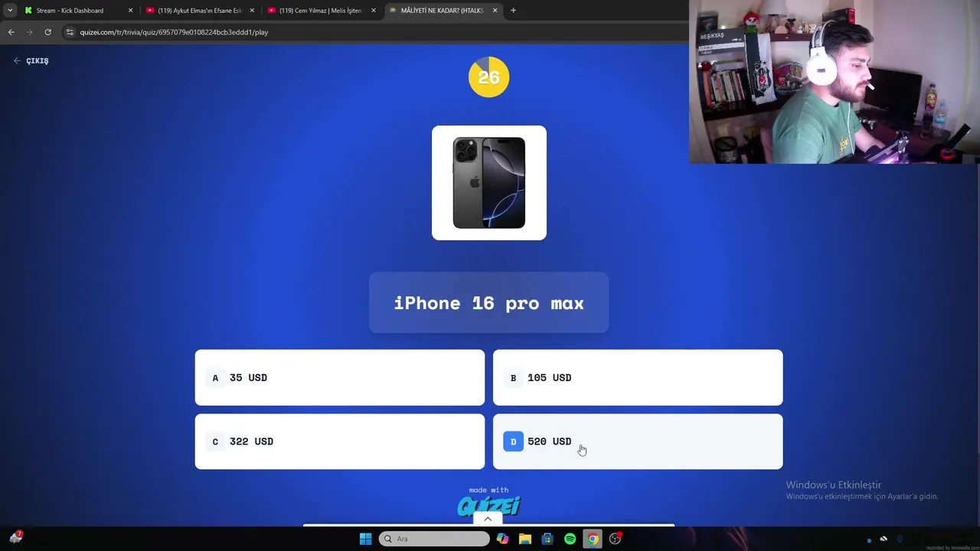Click the Chrome taskbar icon
The width and height of the screenshot is (980, 551).
tap(592, 539)
